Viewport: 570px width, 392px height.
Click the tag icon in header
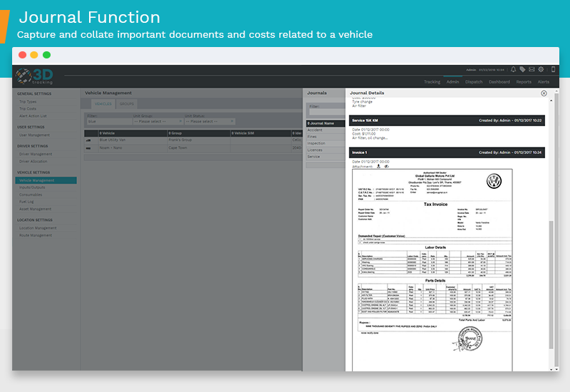pos(522,70)
